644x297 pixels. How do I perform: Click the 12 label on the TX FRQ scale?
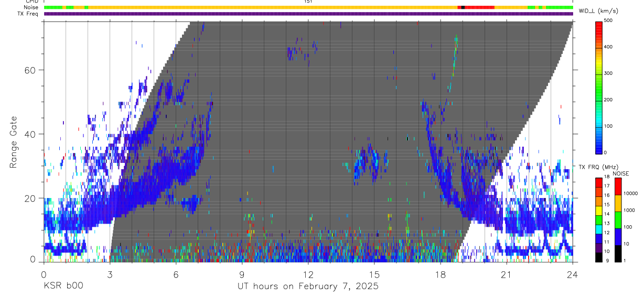coord(606,233)
